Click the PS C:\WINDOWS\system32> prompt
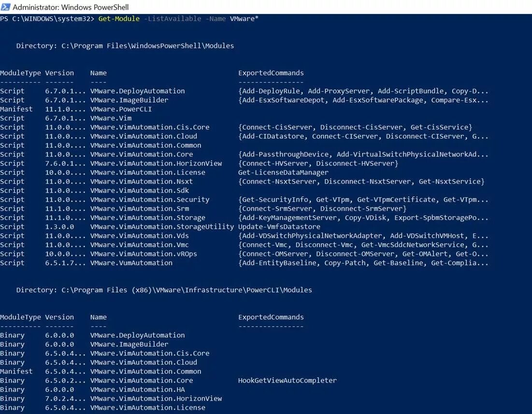The width and height of the screenshot is (532, 414). (47, 19)
